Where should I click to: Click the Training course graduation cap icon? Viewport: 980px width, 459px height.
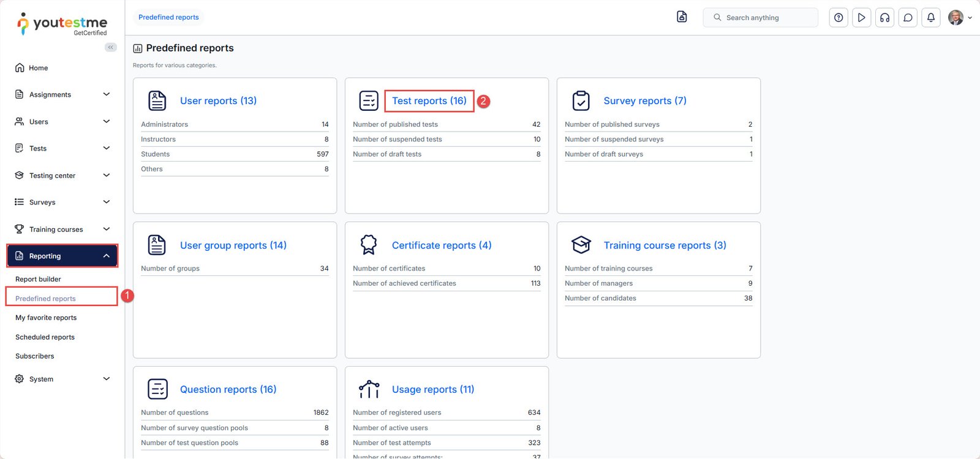click(x=581, y=245)
